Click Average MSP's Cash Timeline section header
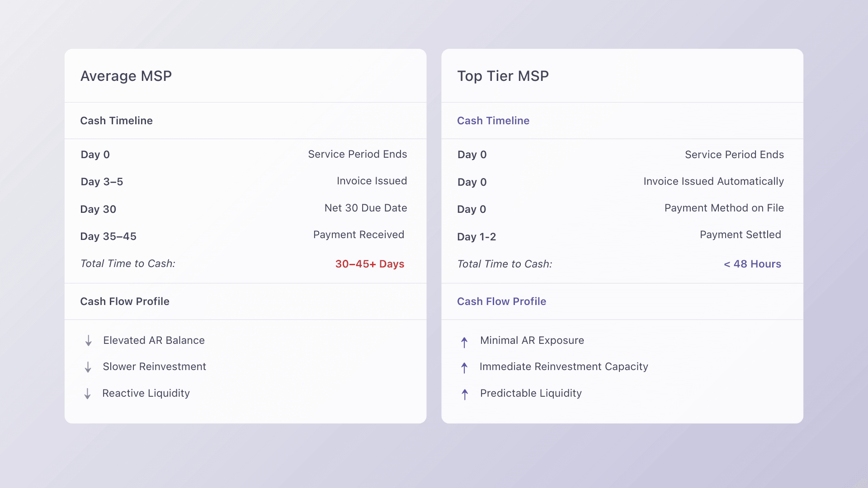Screen dimensions: 868x488 (116, 121)
